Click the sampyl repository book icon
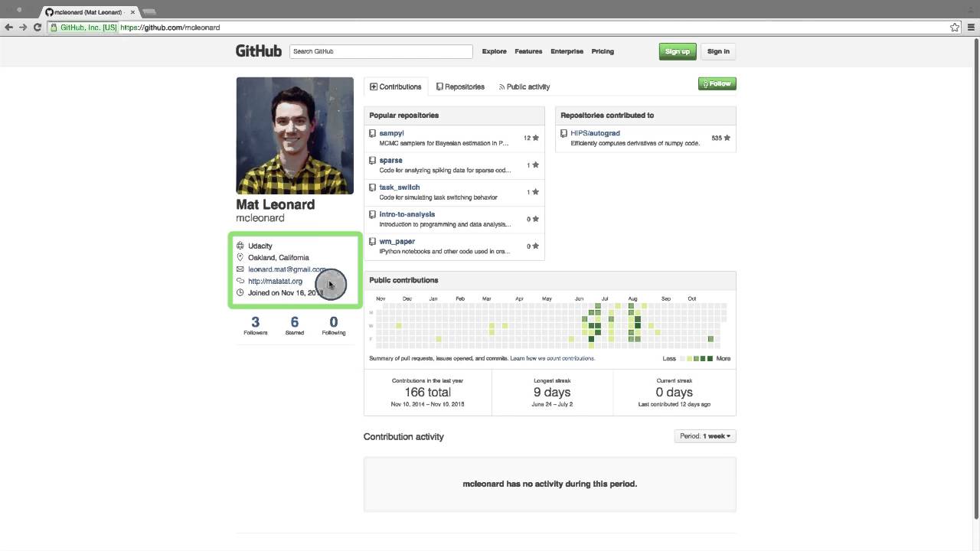The image size is (980, 551). 373,133
